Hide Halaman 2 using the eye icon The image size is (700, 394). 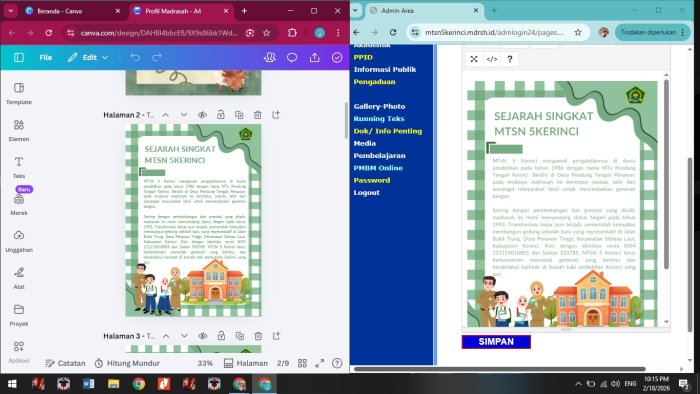coord(202,115)
